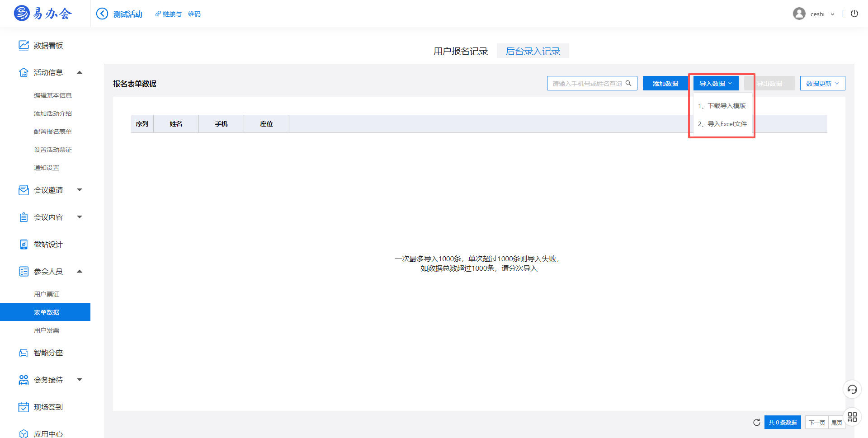
Task: Click the refresh icon near pagination
Action: pos(756,422)
